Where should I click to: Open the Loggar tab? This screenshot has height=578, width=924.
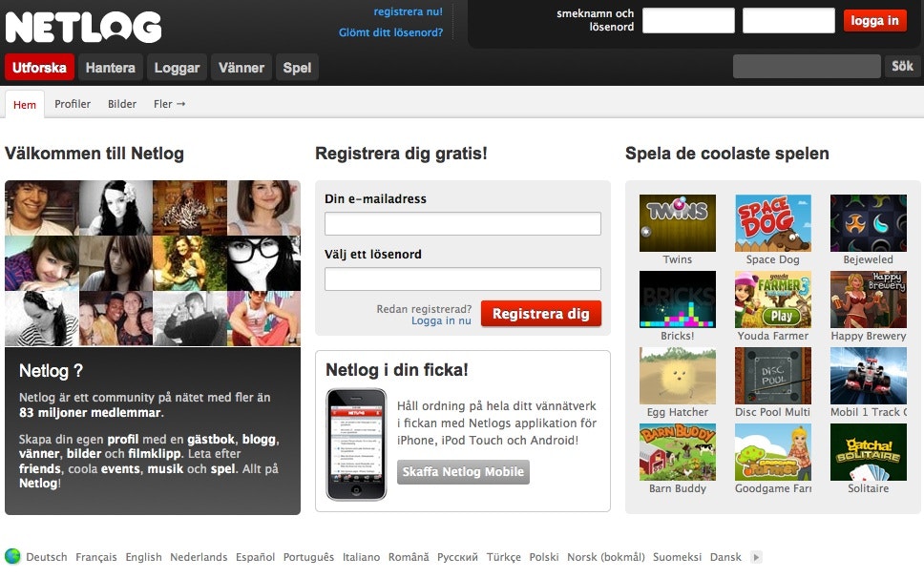pyautogui.click(x=177, y=67)
